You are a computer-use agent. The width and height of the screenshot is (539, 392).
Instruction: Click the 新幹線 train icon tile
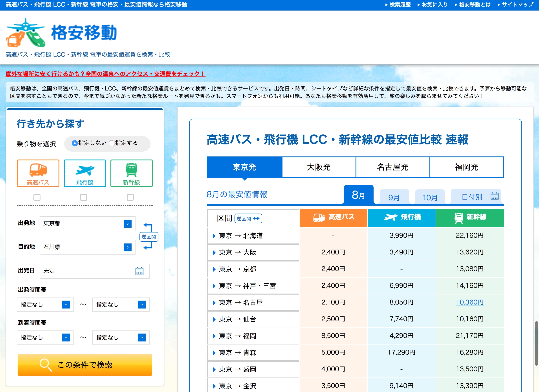coord(131,173)
